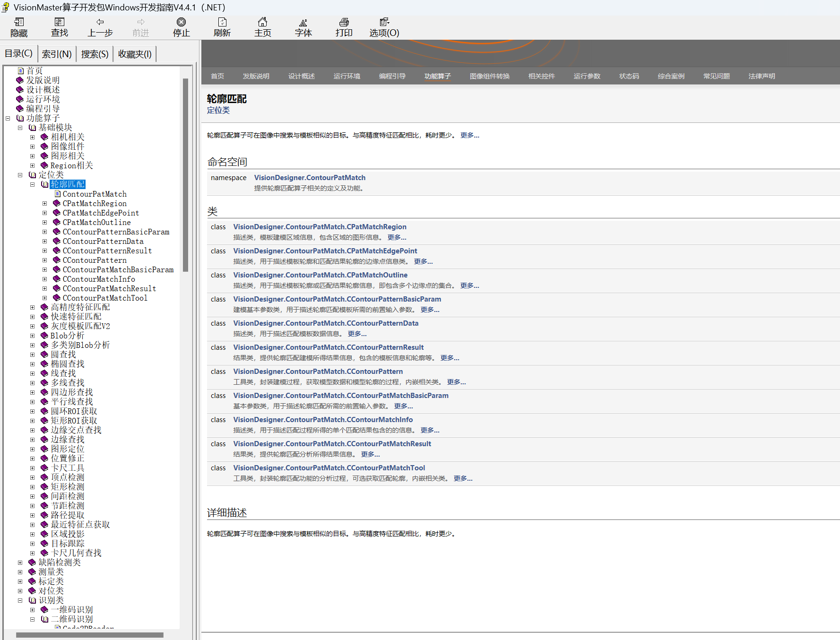The width and height of the screenshot is (840, 640).
Task: Click the book icon beside 圆查找
Action: pos(44,355)
